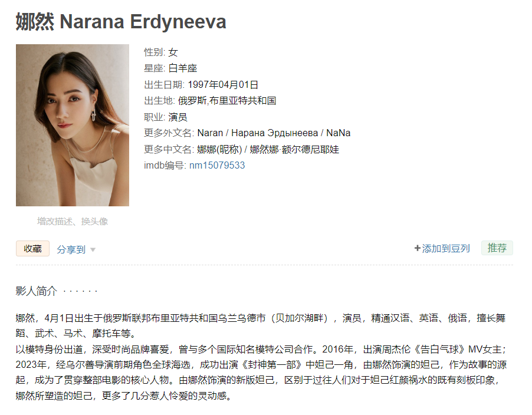Image resolution: width=532 pixels, height=415 pixels.
Task: Open the 分享到 share menu
Action: pyautogui.click(x=71, y=249)
